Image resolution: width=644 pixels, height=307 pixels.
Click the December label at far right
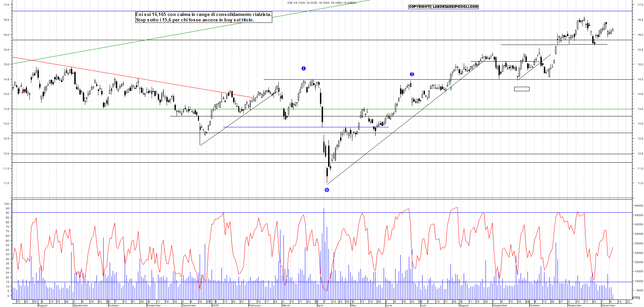pos(608,305)
